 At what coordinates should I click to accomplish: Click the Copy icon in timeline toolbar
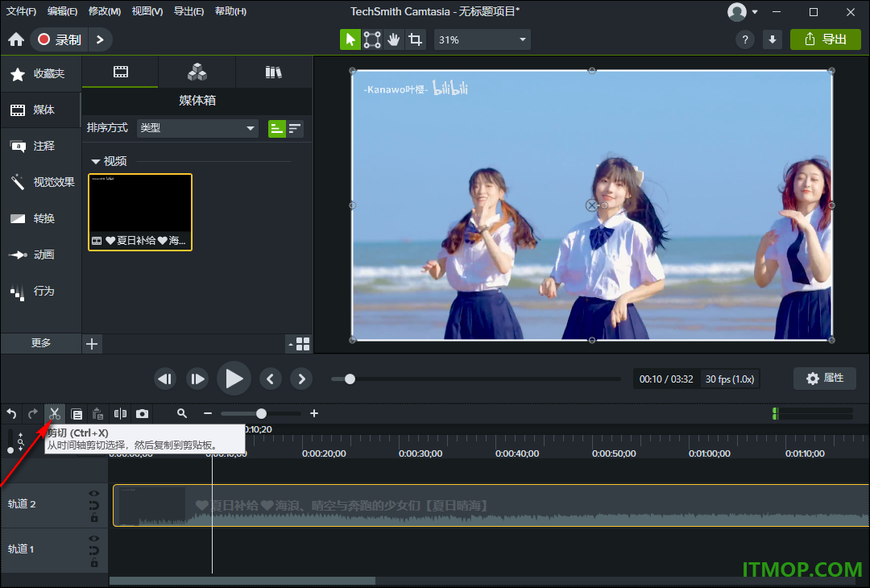pos(77,414)
